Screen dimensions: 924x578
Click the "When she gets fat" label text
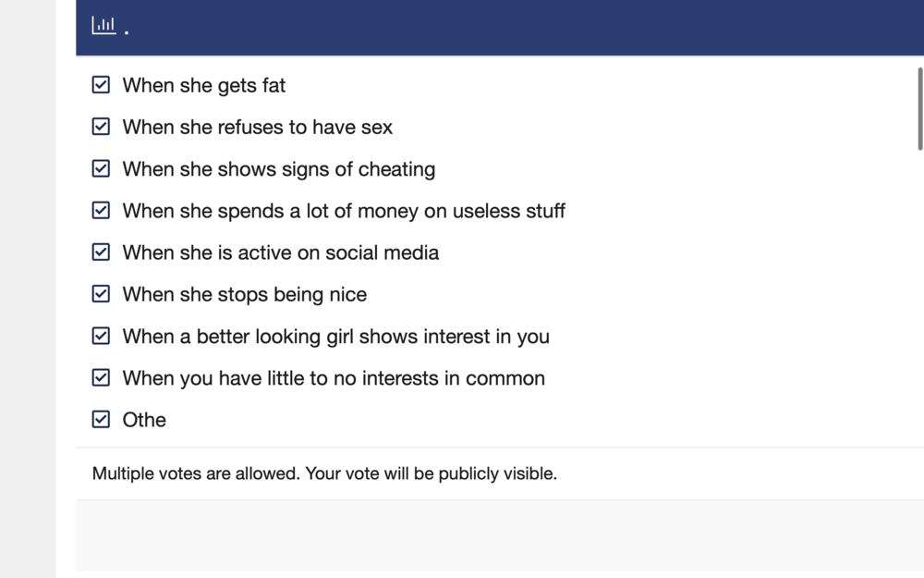pyautogui.click(x=204, y=85)
